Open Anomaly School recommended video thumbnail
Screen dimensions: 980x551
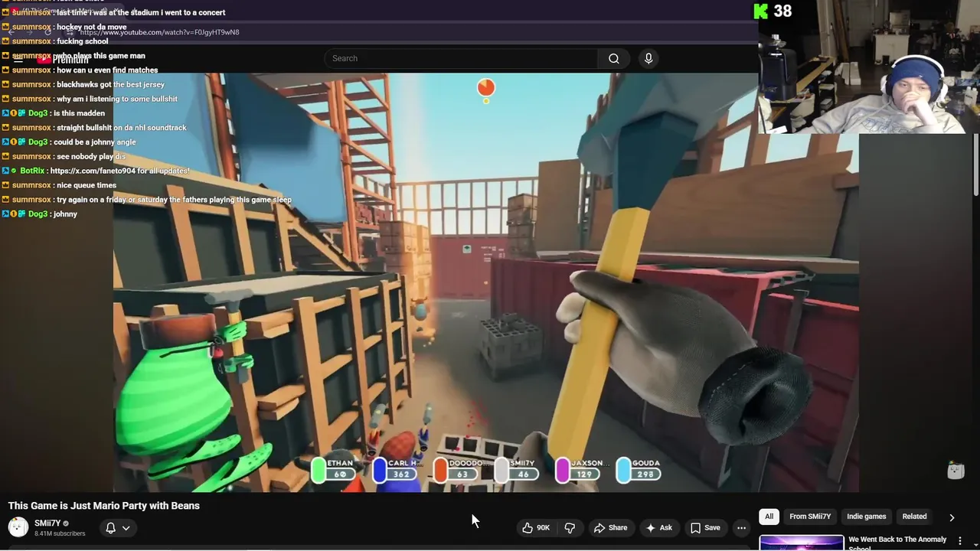(x=802, y=543)
